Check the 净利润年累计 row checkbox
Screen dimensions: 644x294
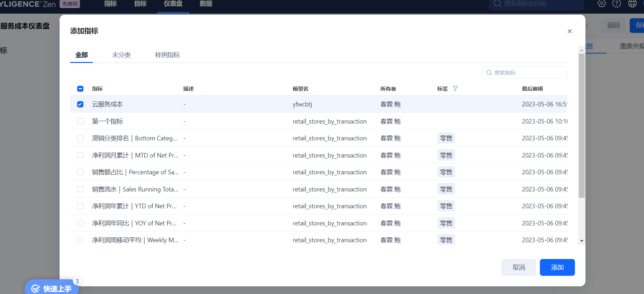click(x=80, y=206)
